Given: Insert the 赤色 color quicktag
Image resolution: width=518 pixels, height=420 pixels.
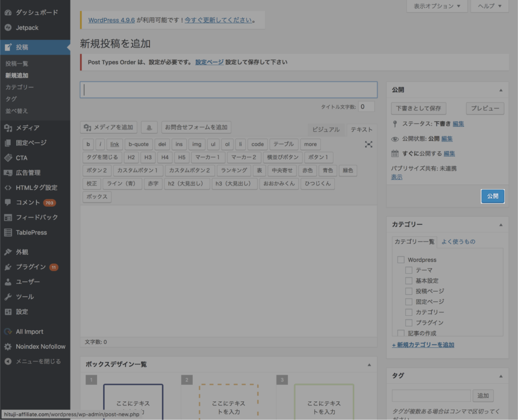Looking at the screenshot, I should click(308, 170).
